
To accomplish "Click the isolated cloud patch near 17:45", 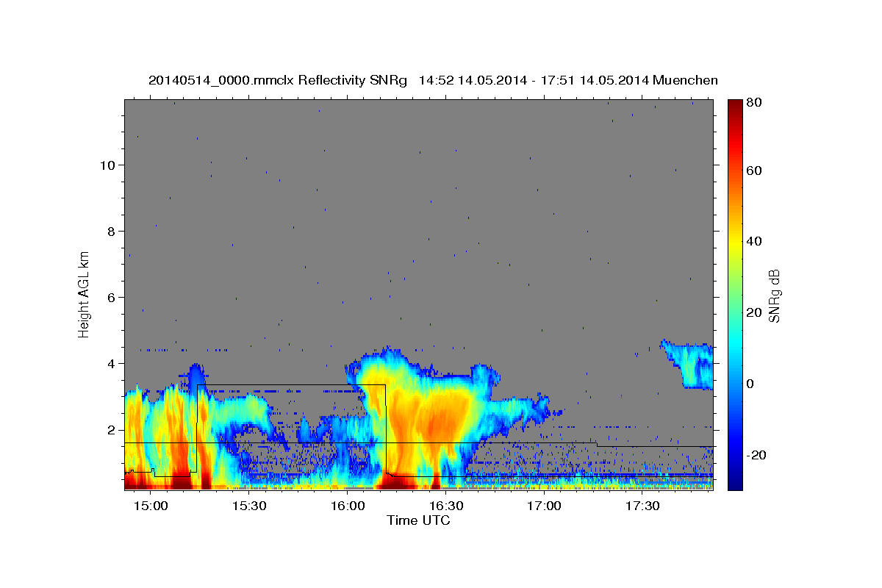I will tap(688, 364).
